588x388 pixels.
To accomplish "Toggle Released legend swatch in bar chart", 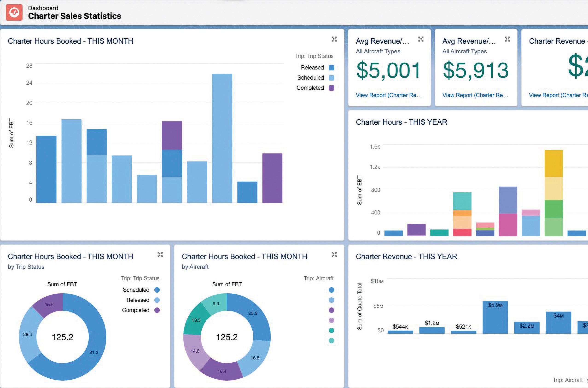I will point(331,68).
